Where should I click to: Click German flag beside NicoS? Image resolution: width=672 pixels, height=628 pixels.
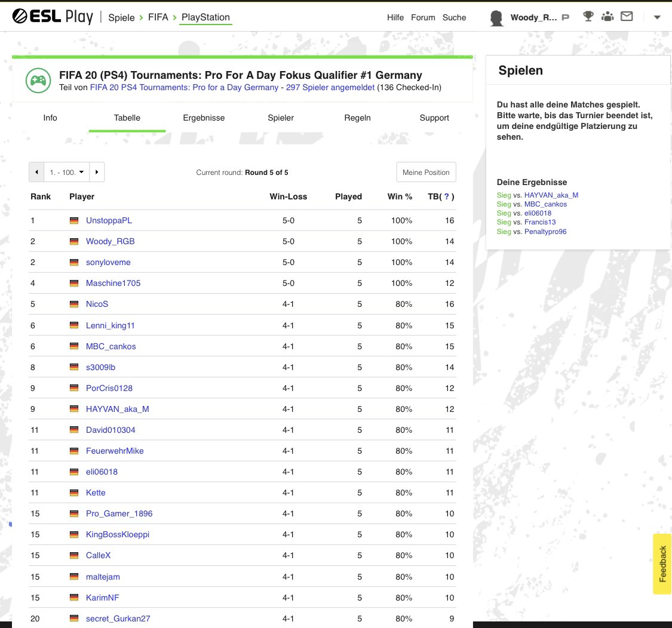[74, 304]
